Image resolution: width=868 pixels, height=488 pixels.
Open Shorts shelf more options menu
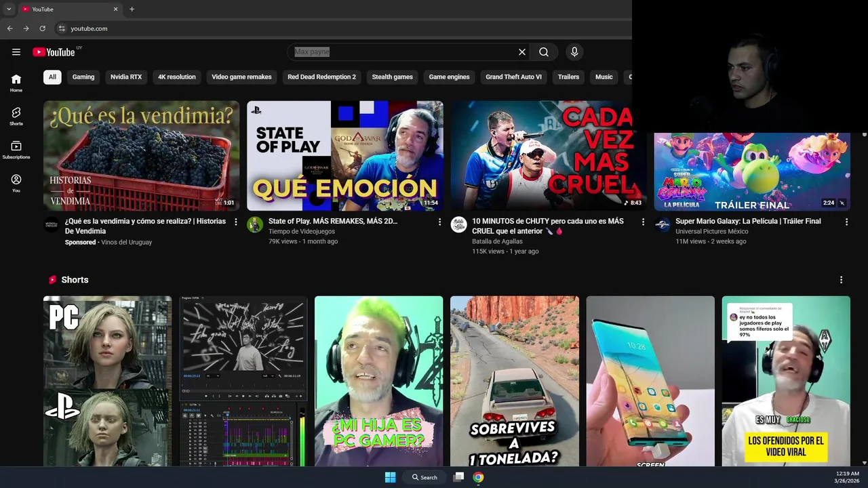coord(841,280)
